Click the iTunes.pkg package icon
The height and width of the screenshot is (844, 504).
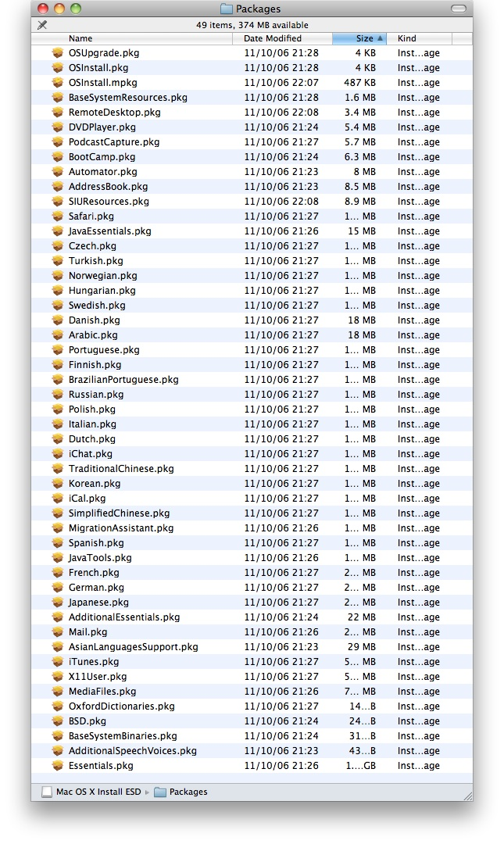58,662
